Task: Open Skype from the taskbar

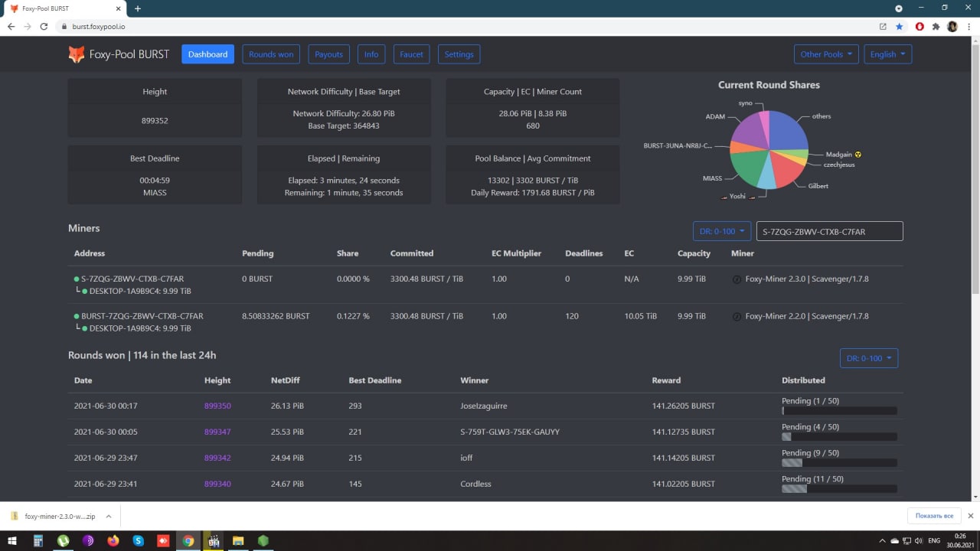Action: click(138, 540)
